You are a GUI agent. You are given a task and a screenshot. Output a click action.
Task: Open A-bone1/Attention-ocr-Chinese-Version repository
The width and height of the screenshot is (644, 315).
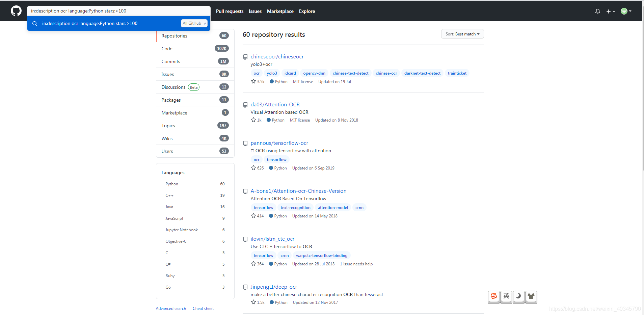[x=298, y=191]
